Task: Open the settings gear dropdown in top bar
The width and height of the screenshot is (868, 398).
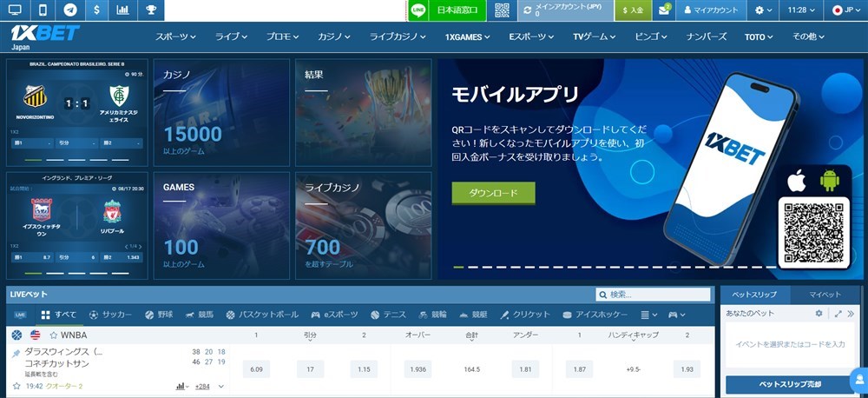Action: [x=762, y=10]
